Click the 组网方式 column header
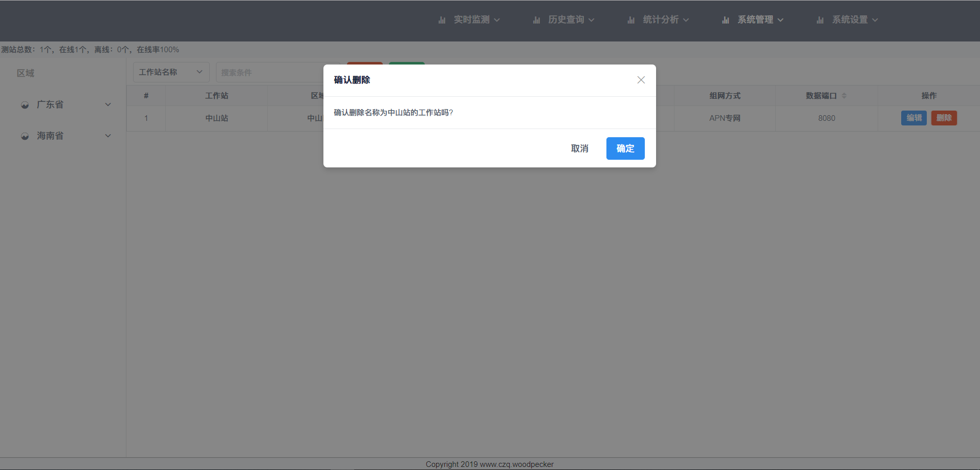This screenshot has width=980, height=470. (x=725, y=96)
